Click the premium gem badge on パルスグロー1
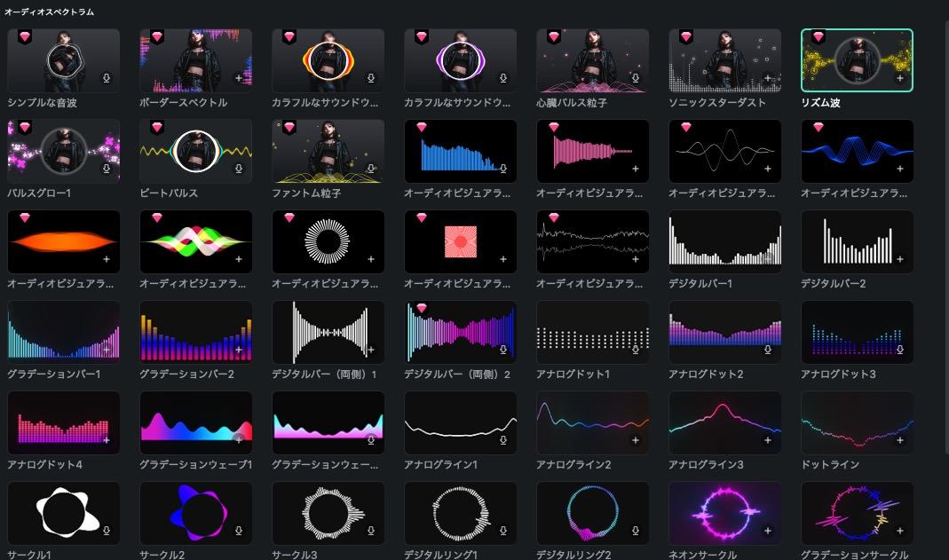The height and width of the screenshot is (560, 949). 25,128
